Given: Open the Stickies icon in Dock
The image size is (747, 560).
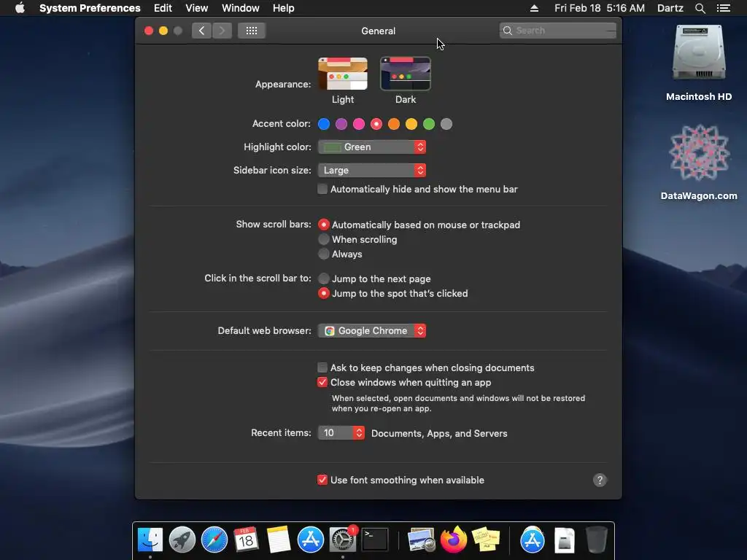Looking at the screenshot, I should [x=485, y=540].
